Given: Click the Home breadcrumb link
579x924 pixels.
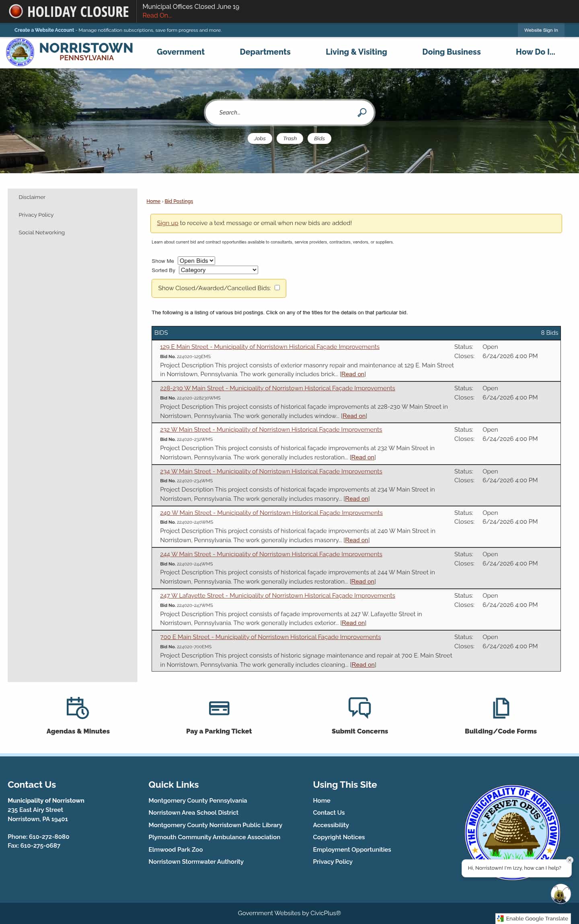Looking at the screenshot, I should [153, 201].
